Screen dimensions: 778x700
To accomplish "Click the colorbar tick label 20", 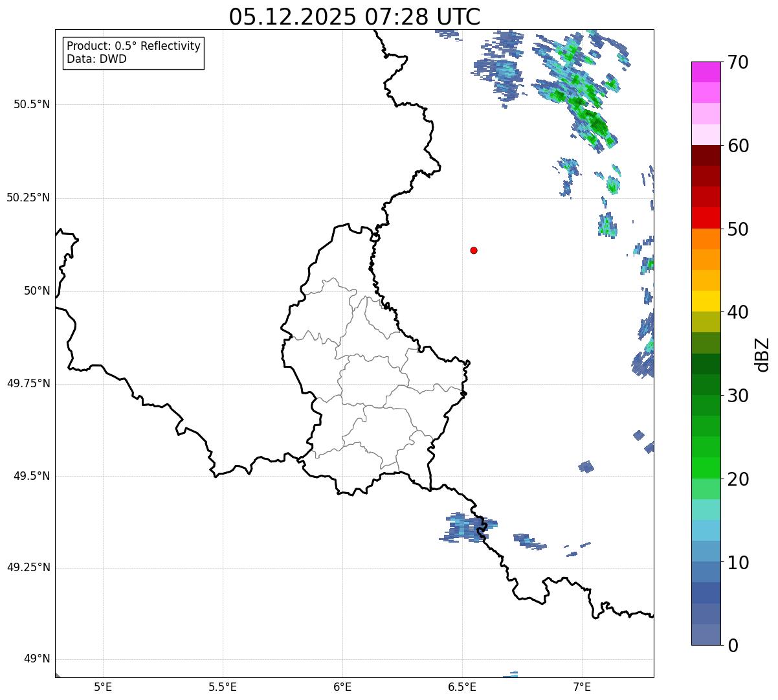I will click(x=738, y=479).
